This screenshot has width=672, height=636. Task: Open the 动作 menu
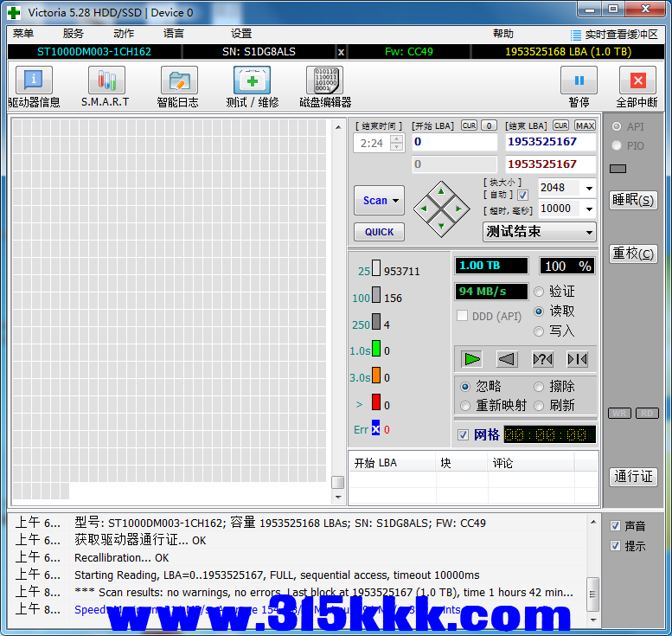click(124, 34)
